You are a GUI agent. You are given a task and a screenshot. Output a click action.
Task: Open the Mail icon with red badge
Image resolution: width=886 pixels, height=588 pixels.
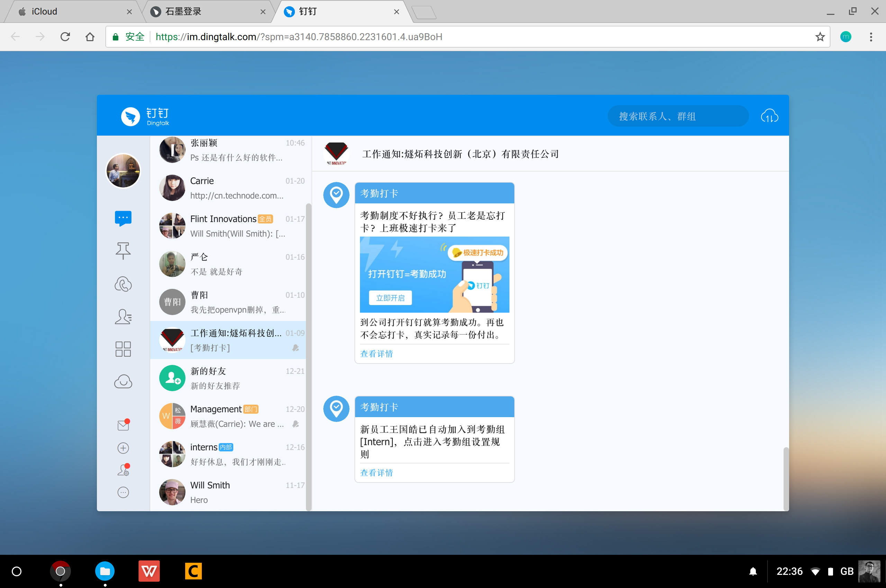pyautogui.click(x=123, y=425)
